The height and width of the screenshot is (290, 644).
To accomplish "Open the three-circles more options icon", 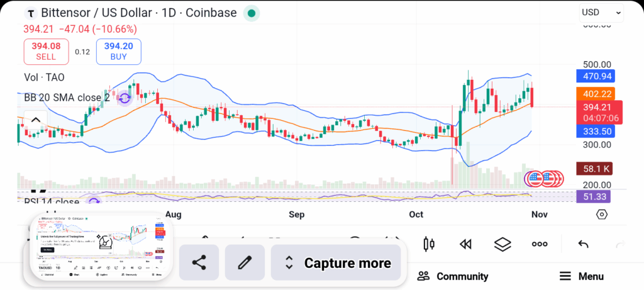I will [x=540, y=244].
